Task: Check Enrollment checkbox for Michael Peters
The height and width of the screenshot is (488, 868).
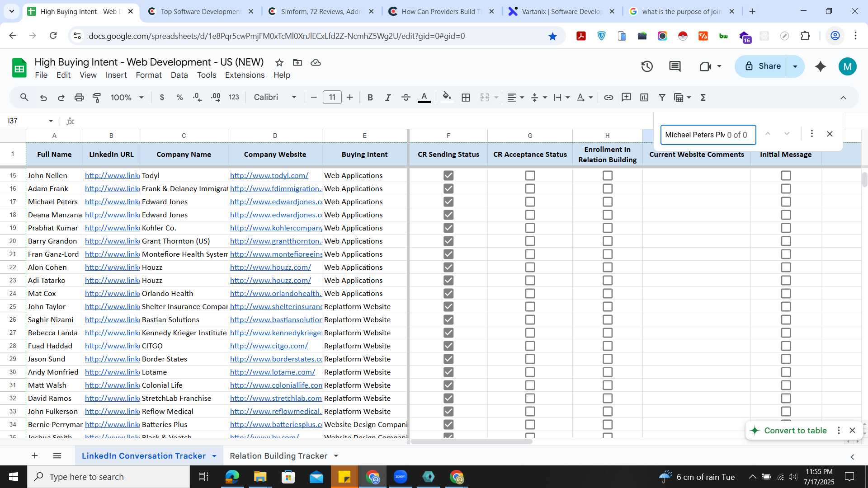Action: pyautogui.click(x=608, y=202)
